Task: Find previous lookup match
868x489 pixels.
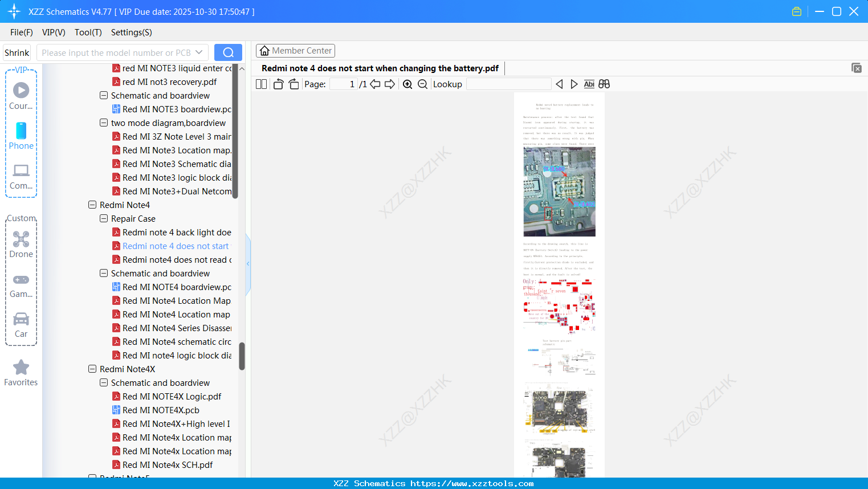Action: (559, 84)
